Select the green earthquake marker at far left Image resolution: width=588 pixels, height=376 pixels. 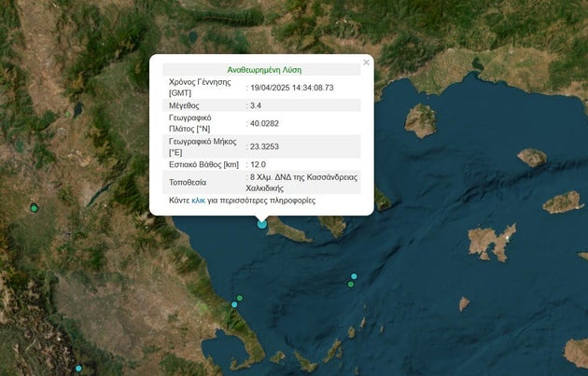point(34,208)
